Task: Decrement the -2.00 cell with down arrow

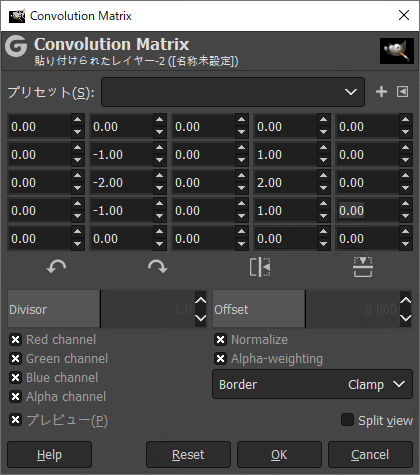Action: [159, 188]
